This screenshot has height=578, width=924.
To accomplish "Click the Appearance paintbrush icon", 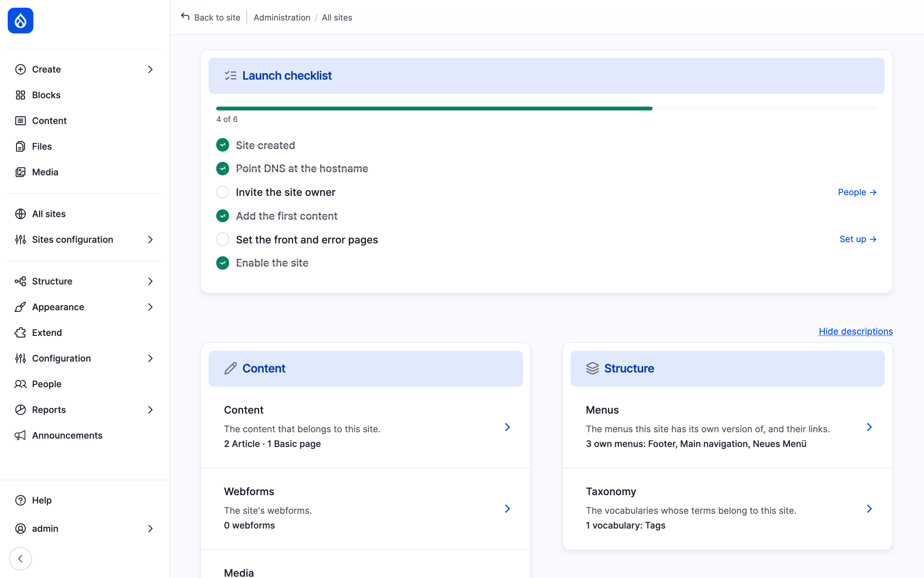I will coord(21,307).
